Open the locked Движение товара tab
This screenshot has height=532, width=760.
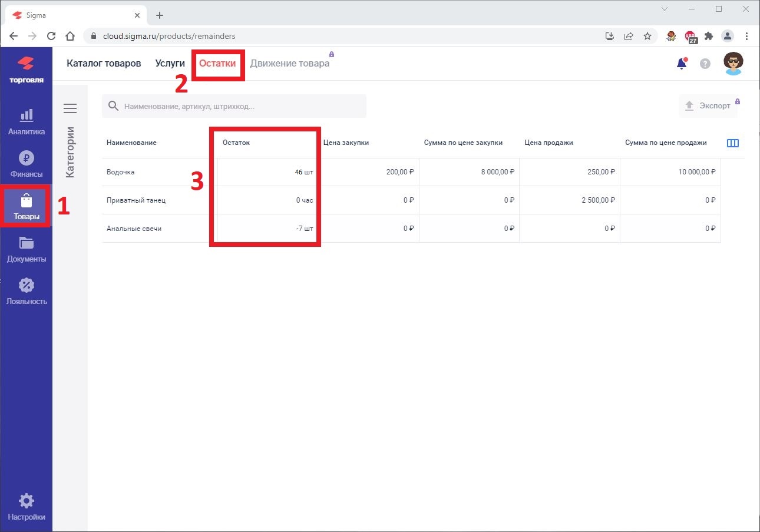click(289, 64)
